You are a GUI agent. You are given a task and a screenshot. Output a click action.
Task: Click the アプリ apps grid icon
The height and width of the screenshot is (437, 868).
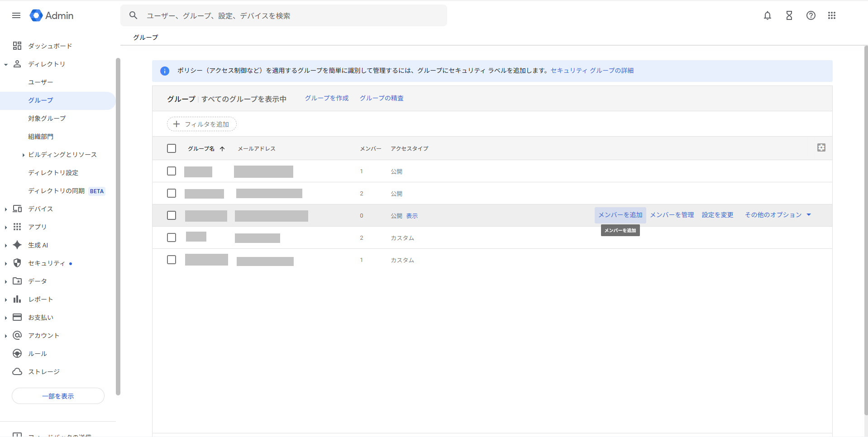(17, 227)
